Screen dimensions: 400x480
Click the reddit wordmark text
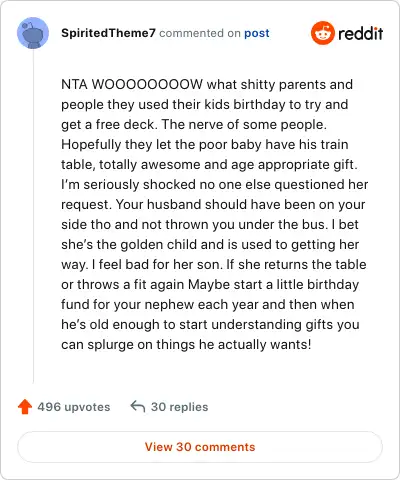coord(360,33)
